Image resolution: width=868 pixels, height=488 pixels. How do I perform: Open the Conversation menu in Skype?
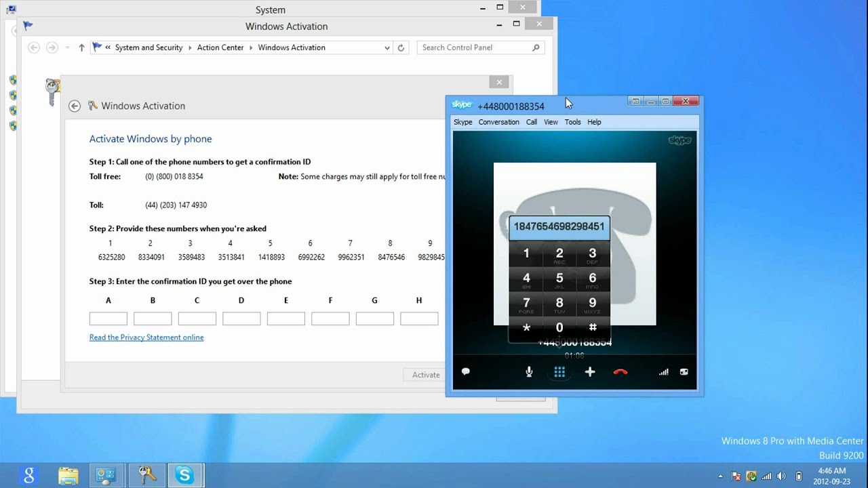(x=498, y=122)
